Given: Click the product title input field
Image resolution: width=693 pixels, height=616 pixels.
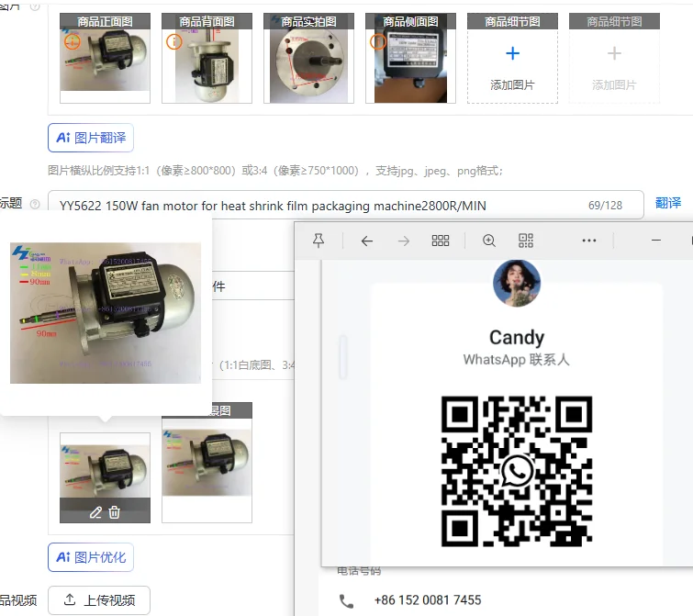Looking at the screenshot, I should click(x=346, y=206).
